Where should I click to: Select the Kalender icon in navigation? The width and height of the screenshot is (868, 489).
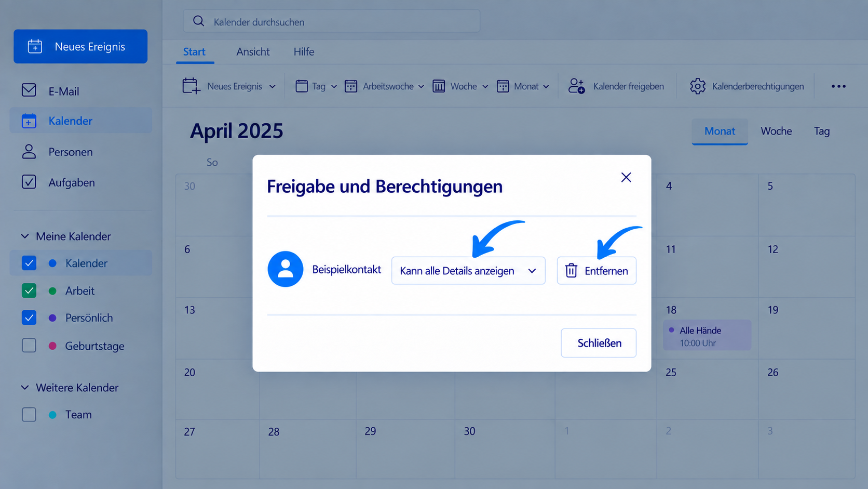29,121
